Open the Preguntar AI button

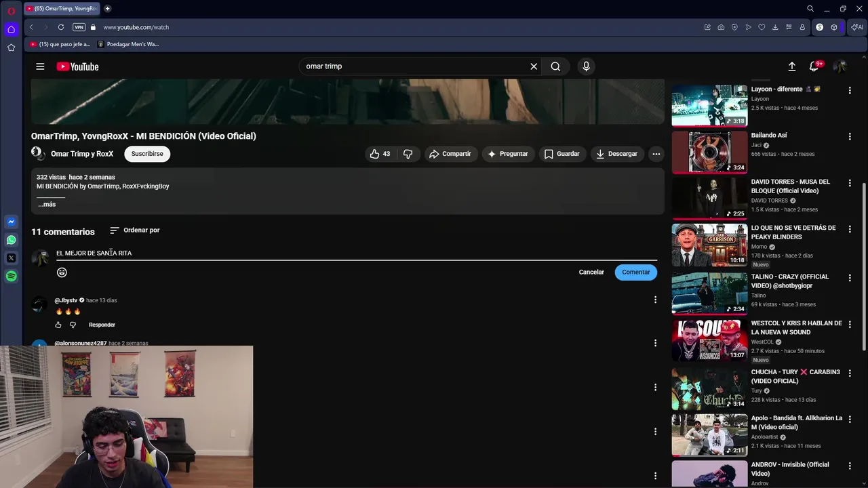tap(507, 154)
